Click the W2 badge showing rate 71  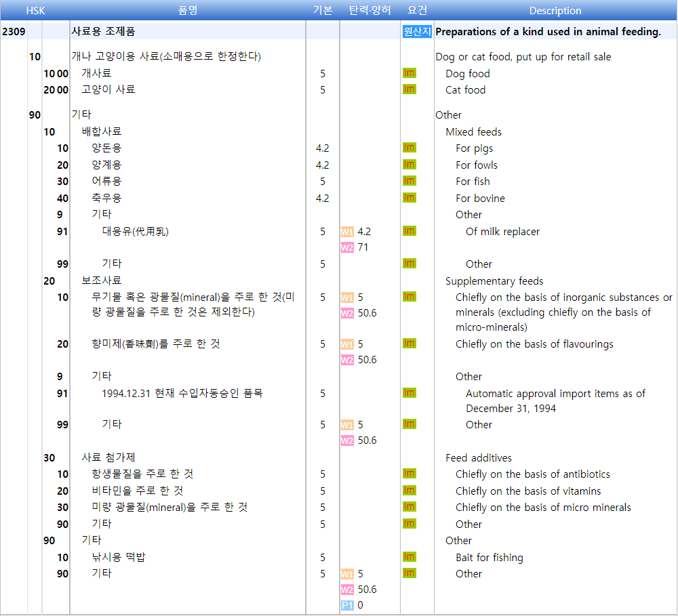(x=347, y=247)
